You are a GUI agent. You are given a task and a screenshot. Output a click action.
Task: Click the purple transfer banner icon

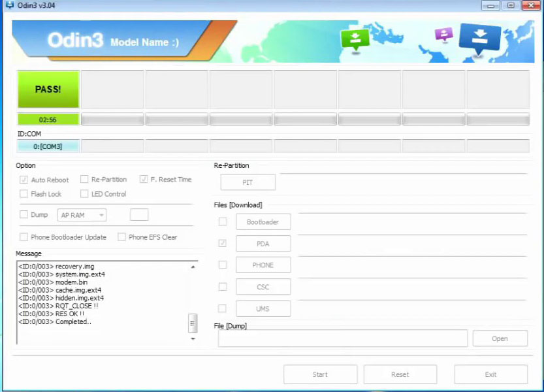[443, 35]
